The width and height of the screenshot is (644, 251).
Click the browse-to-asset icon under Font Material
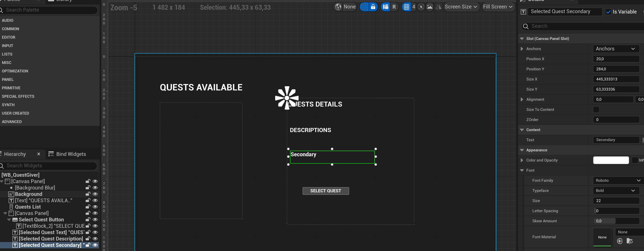(630, 241)
